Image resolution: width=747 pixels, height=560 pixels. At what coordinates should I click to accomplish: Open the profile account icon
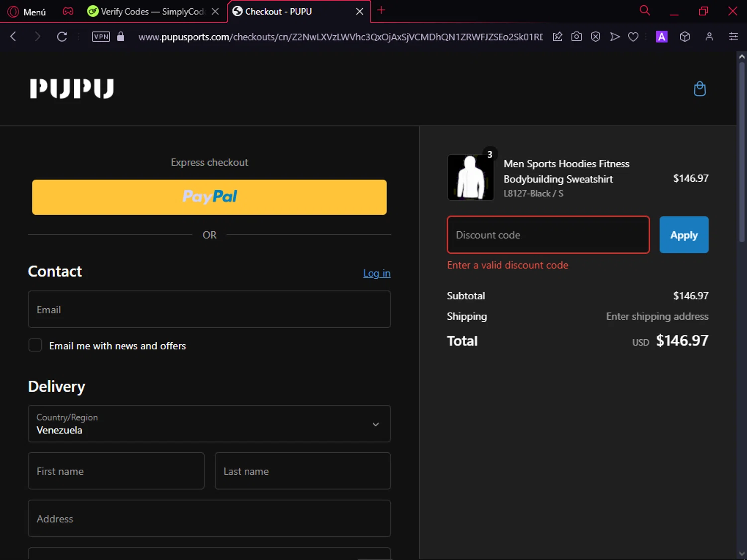click(709, 36)
